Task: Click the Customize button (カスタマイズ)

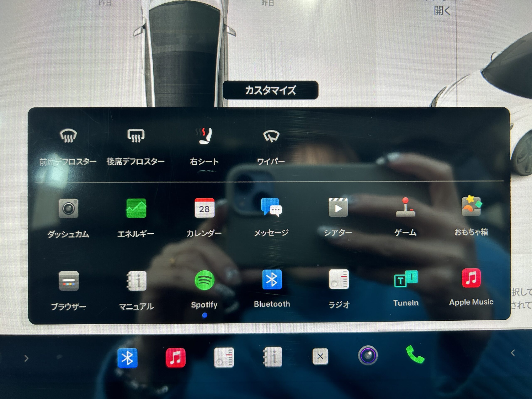Action: (271, 90)
